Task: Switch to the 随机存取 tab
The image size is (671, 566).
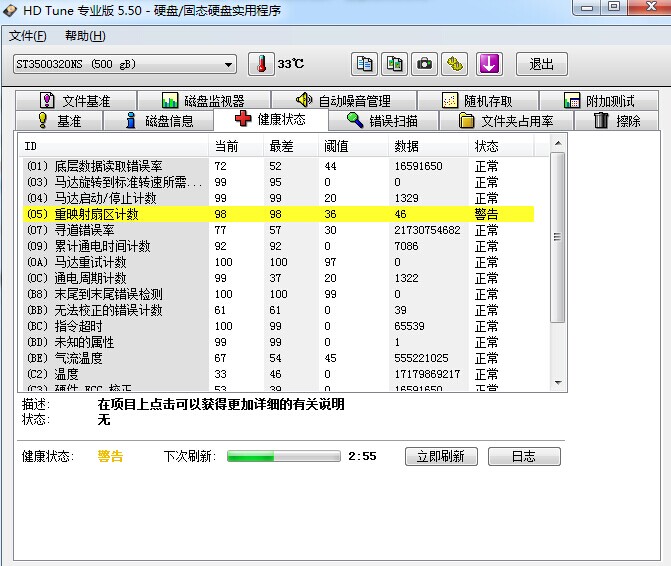Action: click(x=478, y=101)
